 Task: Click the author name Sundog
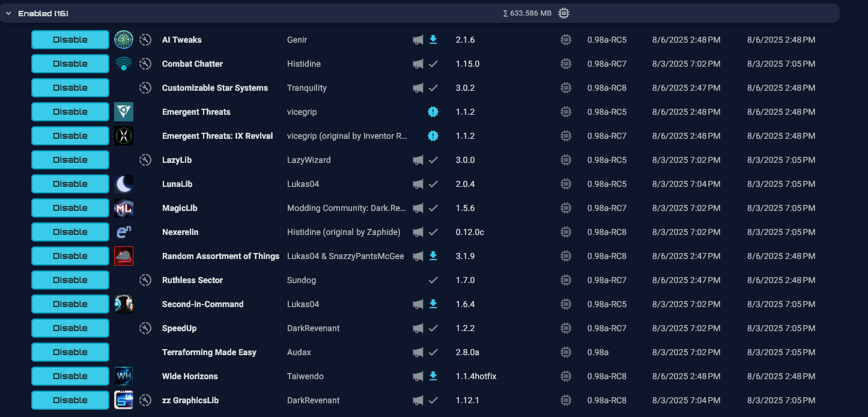[x=302, y=280]
